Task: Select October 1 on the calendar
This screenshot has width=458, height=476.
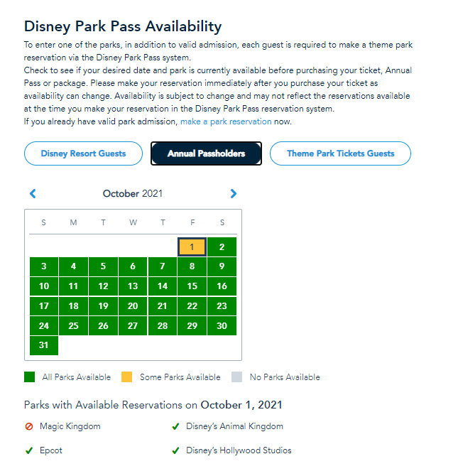Action: point(192,247)
